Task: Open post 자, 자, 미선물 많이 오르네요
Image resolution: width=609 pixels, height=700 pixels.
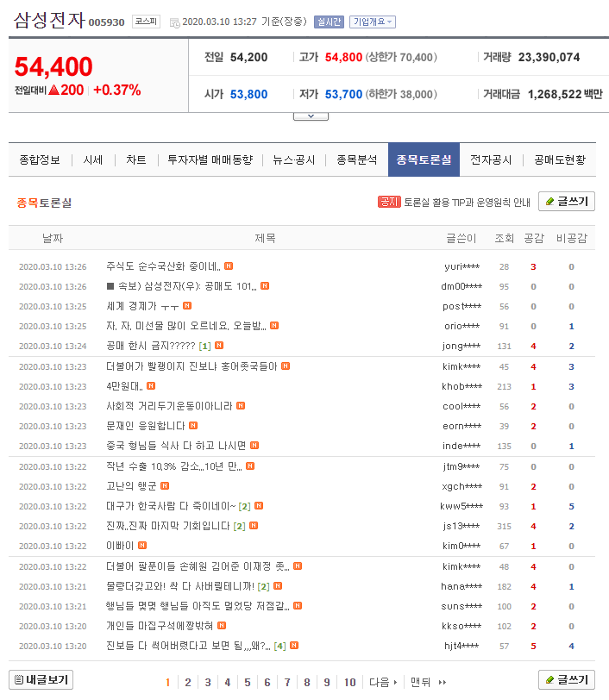Action: pyautogui.click(x=185, y=326)
